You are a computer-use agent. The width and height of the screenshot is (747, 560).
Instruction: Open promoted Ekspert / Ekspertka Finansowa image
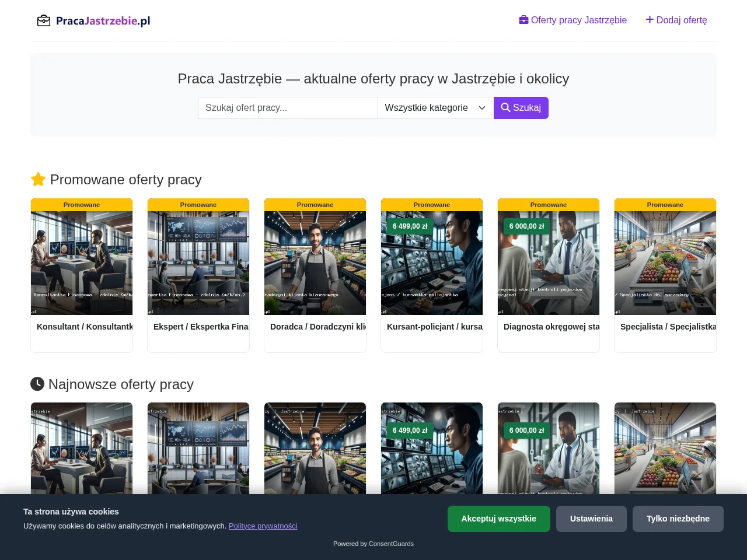[198, 263]
